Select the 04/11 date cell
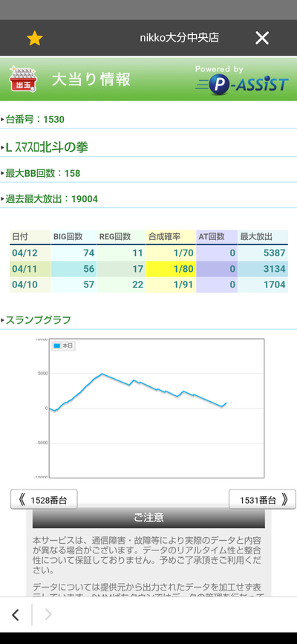The image size is (297, 644). [30, 269]
